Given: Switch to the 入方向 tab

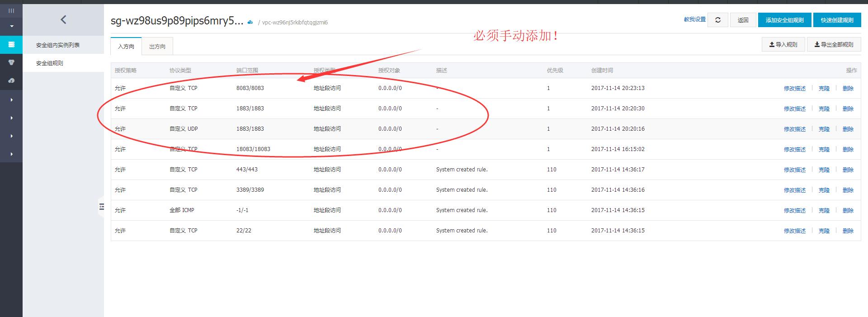Looking at the screenshot, I should (x=126, y=47).
